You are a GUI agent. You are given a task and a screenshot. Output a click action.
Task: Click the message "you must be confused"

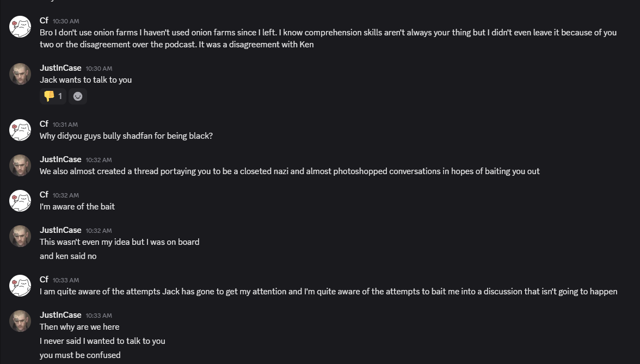click(x=80, y=355)
